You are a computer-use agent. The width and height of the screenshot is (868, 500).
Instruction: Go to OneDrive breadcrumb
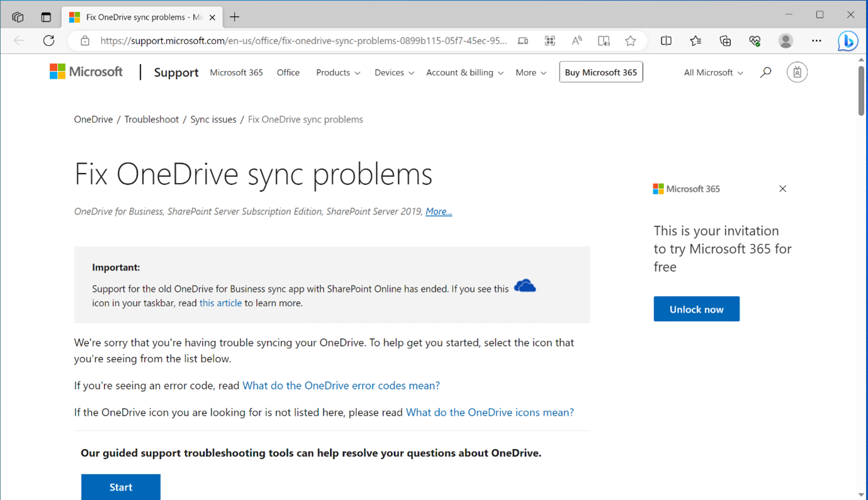[93, 119]
